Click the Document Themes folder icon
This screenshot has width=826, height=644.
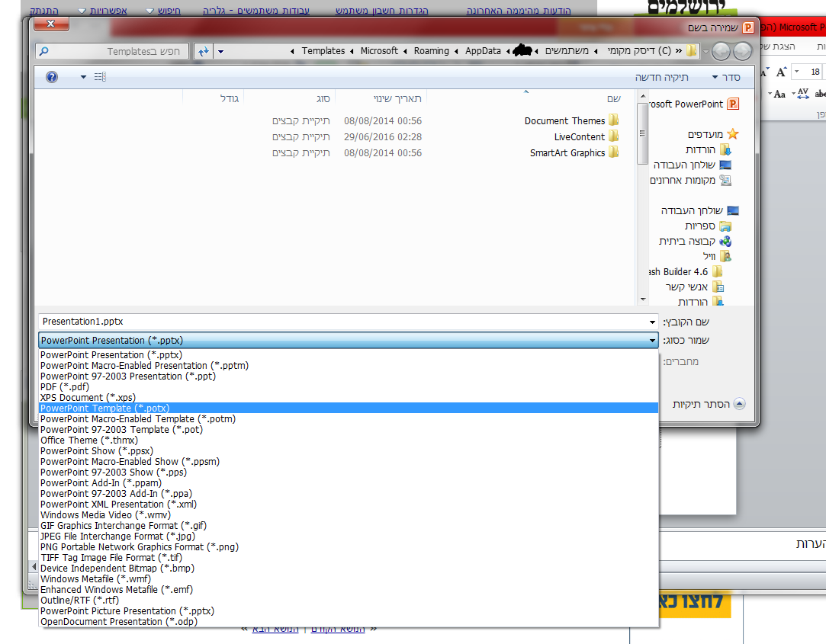point(614,120)
